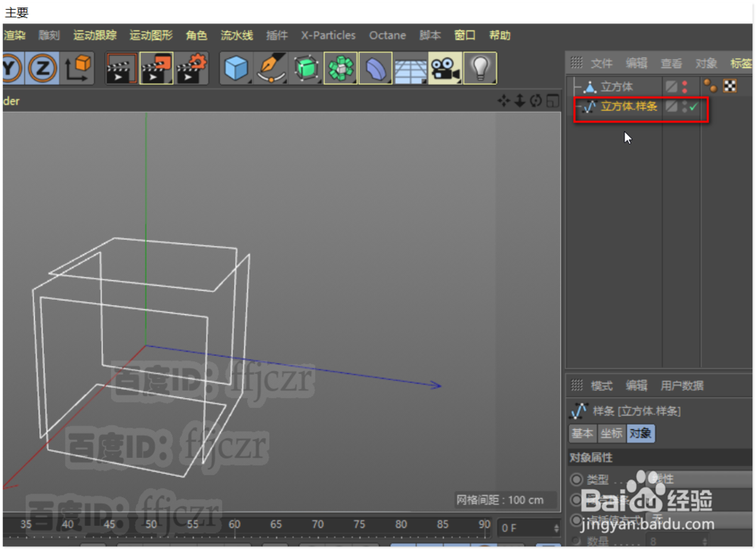
Task: Open the Octane menu
Action: pyautogui.click(x=388, y=36)
